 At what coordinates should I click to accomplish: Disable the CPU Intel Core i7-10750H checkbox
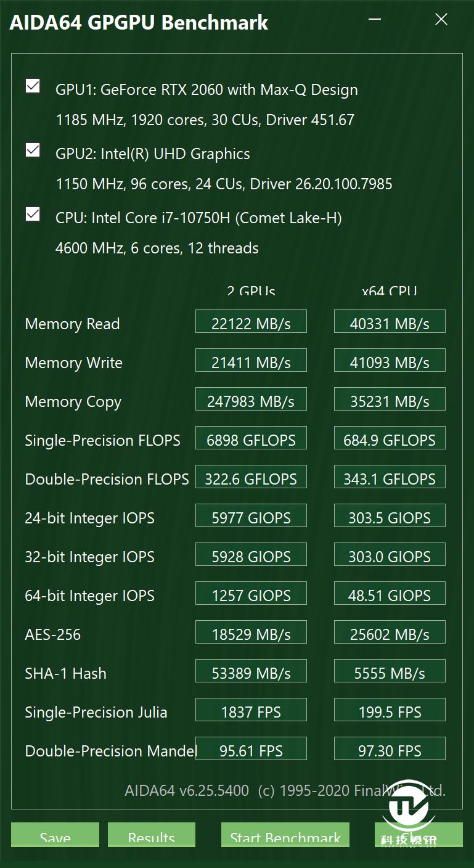point(33,215)
